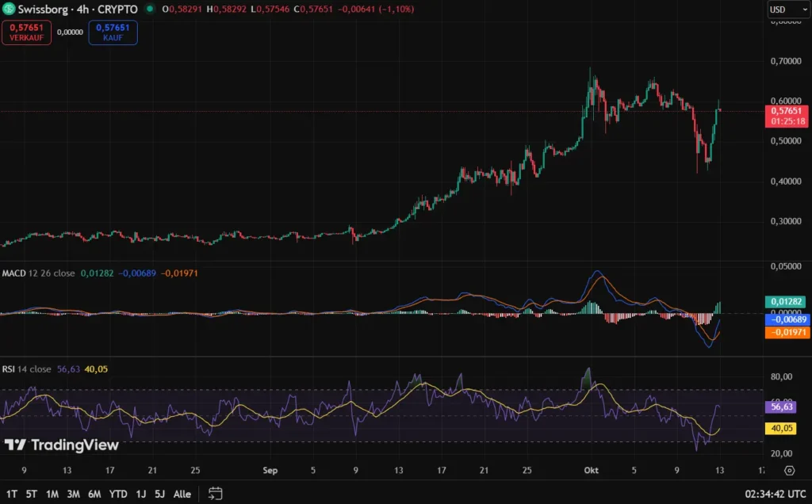Click the red current price label
Image resolution: width=812 pixels, height=504 pixels.
(x=787, y=116)
